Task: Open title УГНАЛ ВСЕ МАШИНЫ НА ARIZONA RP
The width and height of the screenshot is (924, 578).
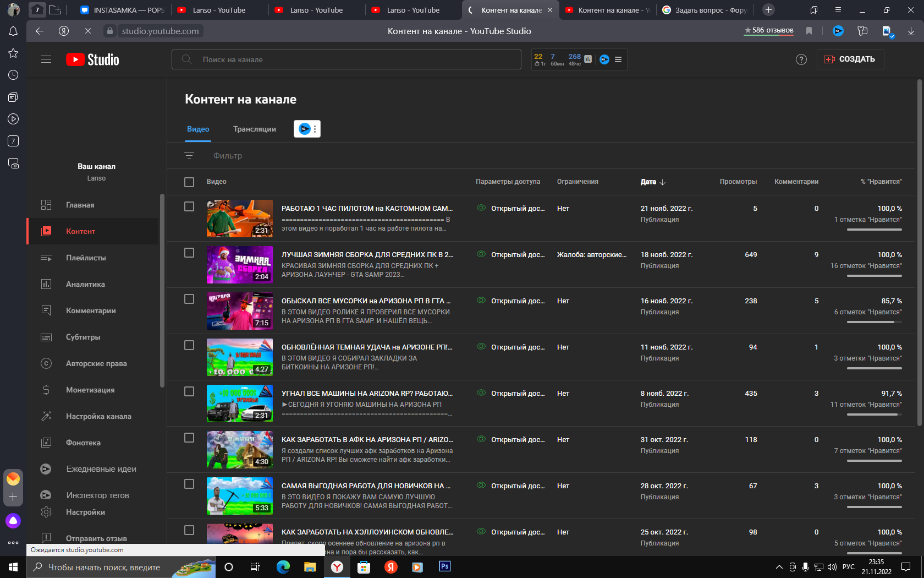Action: 367,394
